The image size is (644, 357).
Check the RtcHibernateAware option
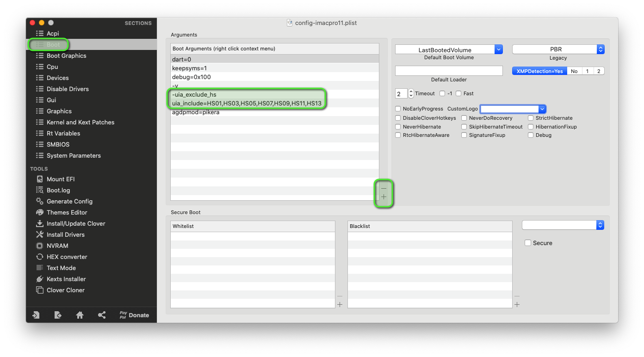tap(398, 135)
